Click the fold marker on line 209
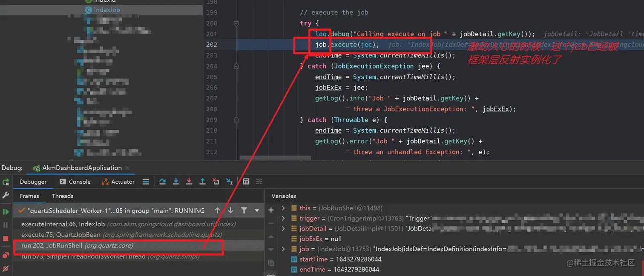 click(x=236, y=120)
